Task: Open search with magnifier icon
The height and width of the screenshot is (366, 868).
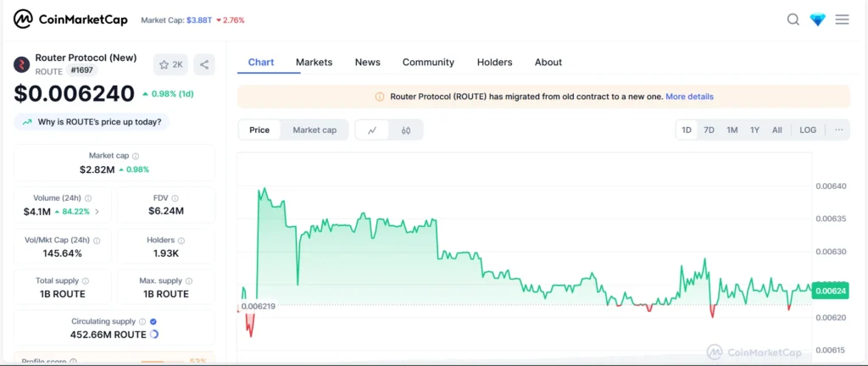Action: coord(793,19)
